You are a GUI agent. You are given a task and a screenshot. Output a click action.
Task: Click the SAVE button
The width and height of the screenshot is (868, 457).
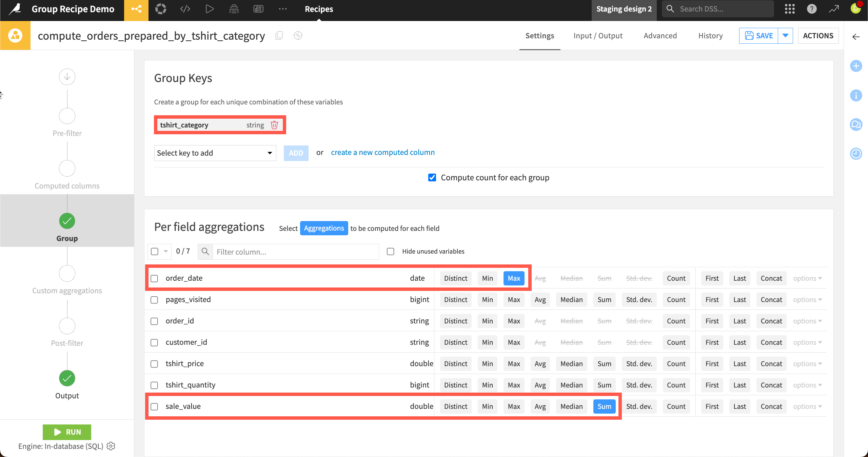[759, 36]
